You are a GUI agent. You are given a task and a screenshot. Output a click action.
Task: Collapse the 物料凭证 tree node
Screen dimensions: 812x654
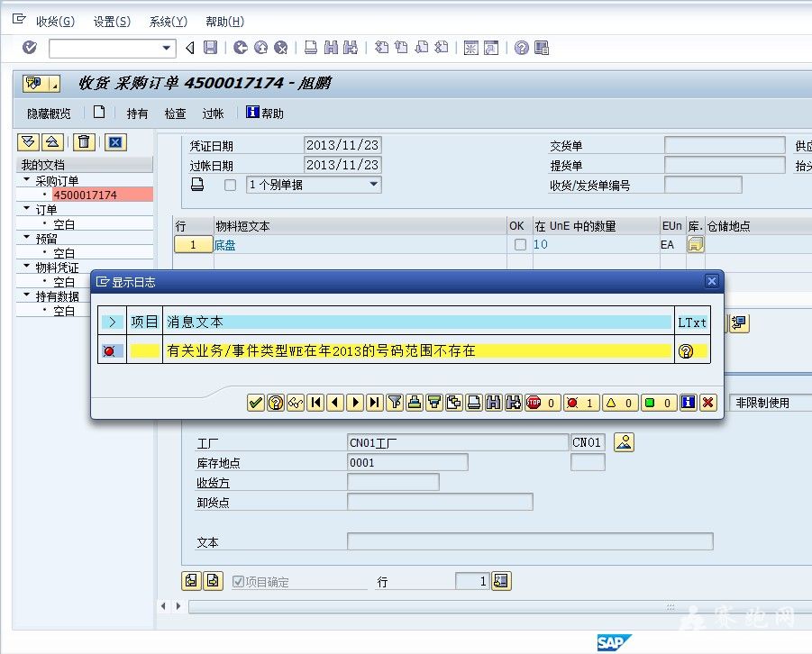click(x=26, y=267)
